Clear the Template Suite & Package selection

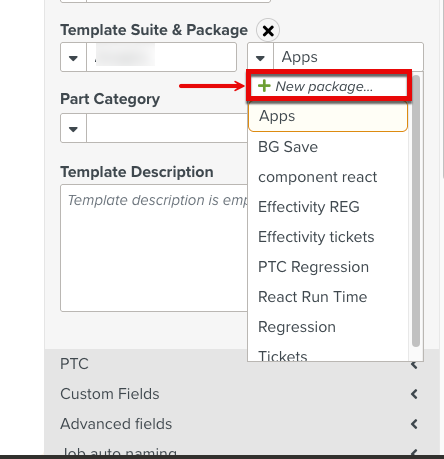click(268, 31)
